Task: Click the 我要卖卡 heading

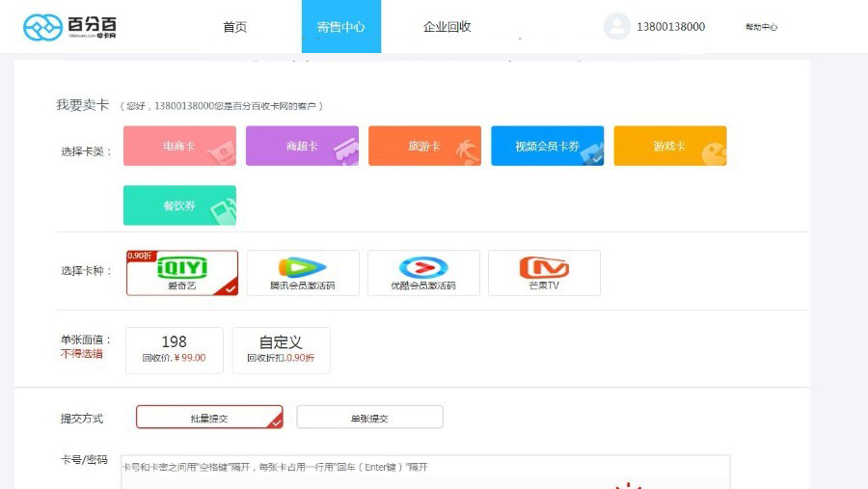Action: tap(83, 105)
